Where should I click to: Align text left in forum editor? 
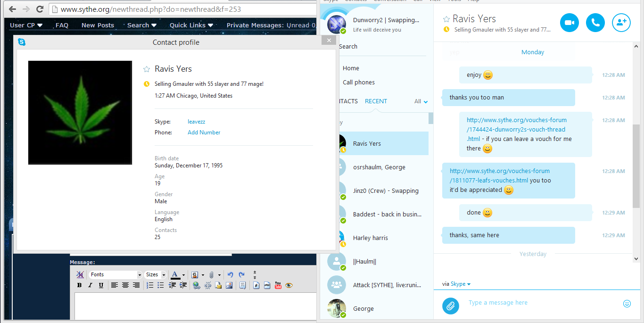(x=115, y=285)
